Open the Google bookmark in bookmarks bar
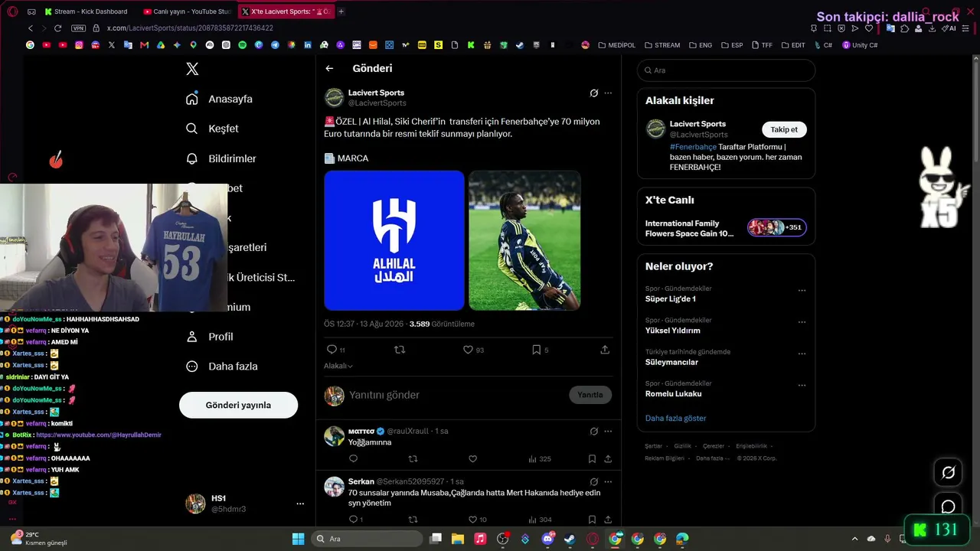The image size is (980, 551). pyautogui.click(x=30, y=45)
